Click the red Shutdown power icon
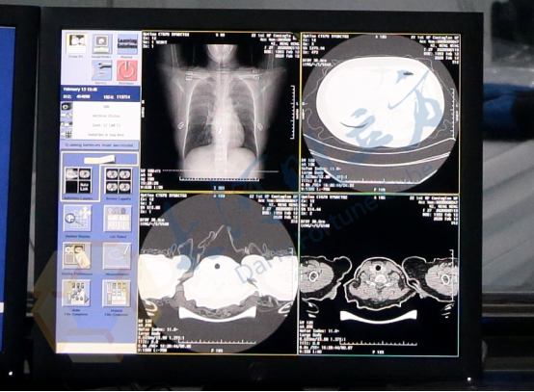 point(127,70)
